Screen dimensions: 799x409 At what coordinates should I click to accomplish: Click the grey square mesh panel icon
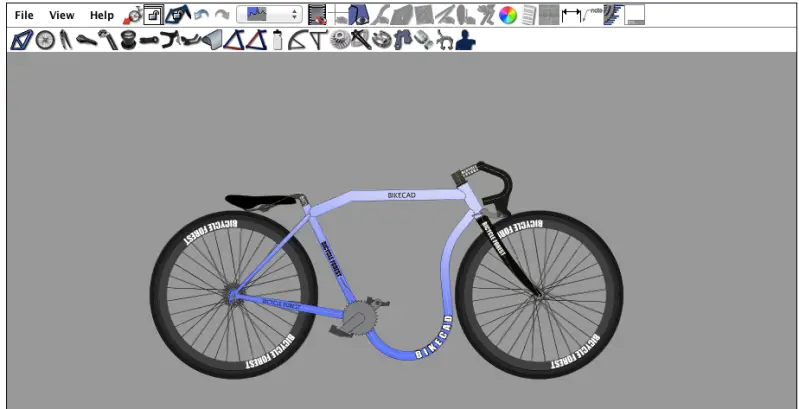(x=424, y=15)
